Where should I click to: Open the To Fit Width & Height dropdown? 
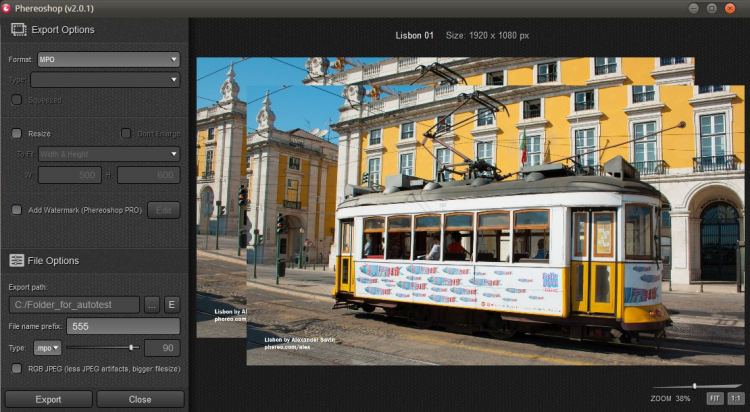[x=109, y=154]
